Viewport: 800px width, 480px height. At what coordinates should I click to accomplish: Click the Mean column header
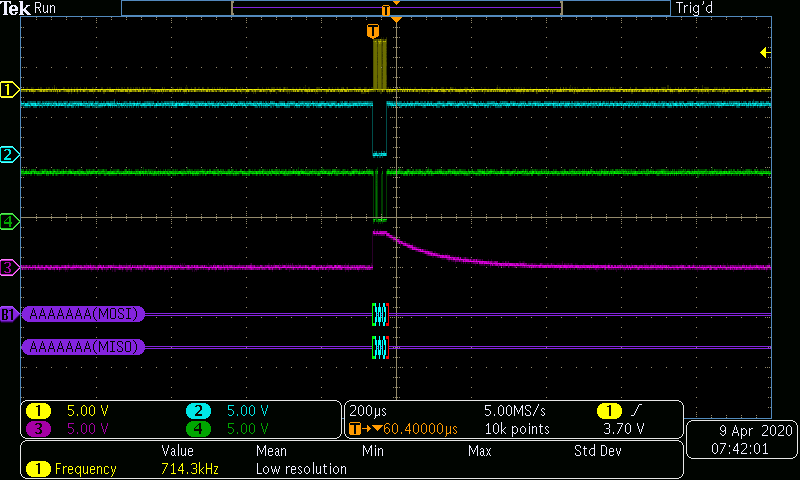pos(271,451)
